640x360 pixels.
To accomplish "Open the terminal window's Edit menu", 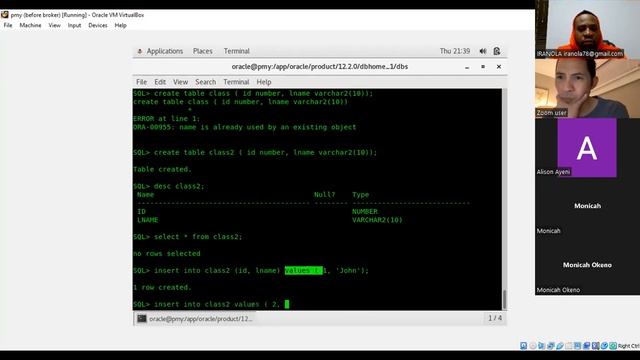I will (x=160, y=82).
